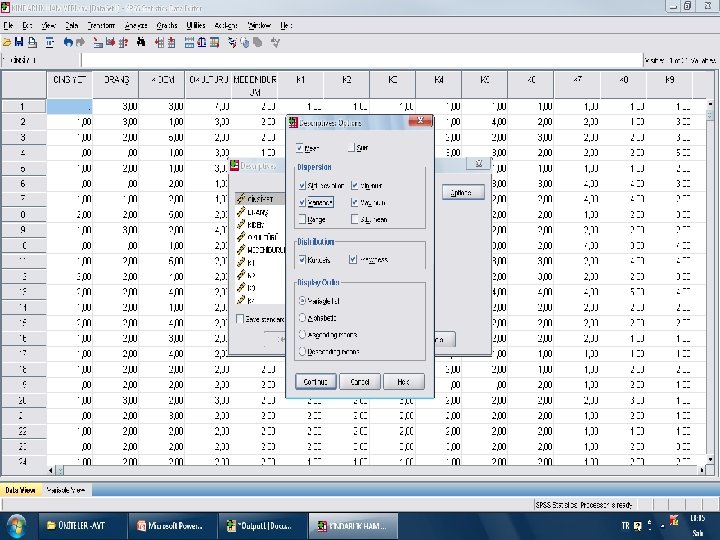Open the Transform menu
Image resolution: width=720 pixels, height=540 pixels.
coord(101,26)
